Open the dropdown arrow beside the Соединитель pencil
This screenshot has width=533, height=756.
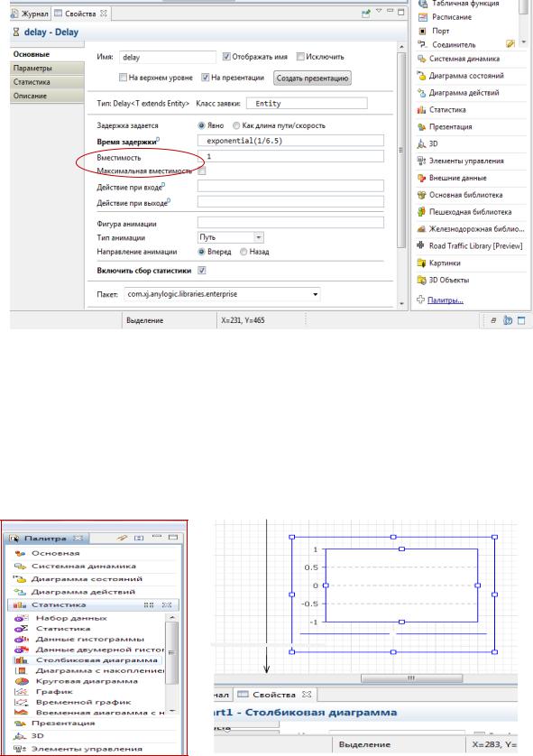point(524,43)
